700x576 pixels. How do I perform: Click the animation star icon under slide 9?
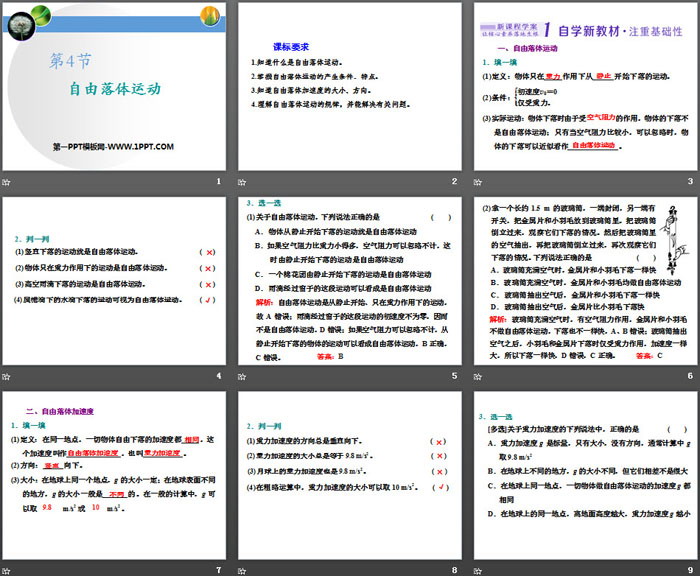(x=477, y=570)
